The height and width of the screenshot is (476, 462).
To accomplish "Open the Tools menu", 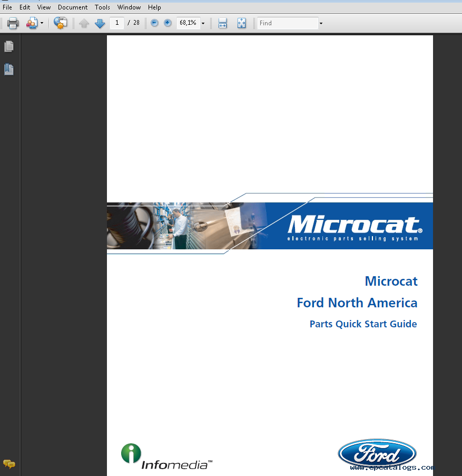I will [102, 7].
